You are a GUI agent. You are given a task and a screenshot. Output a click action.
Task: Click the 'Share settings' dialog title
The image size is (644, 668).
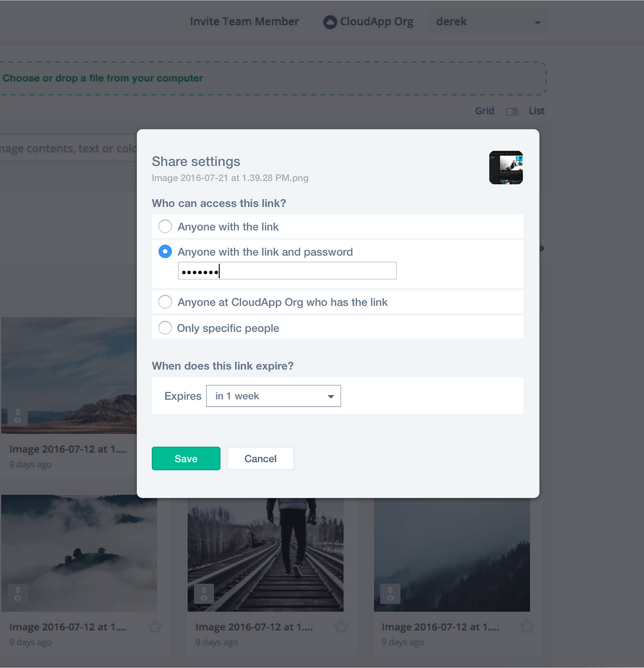tap(196, 162)
